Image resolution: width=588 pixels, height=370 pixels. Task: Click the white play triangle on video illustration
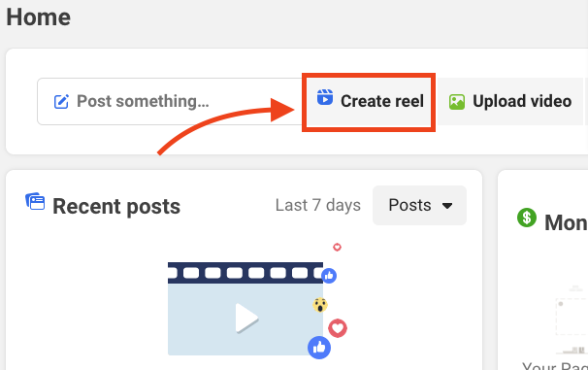click(246, 319)
